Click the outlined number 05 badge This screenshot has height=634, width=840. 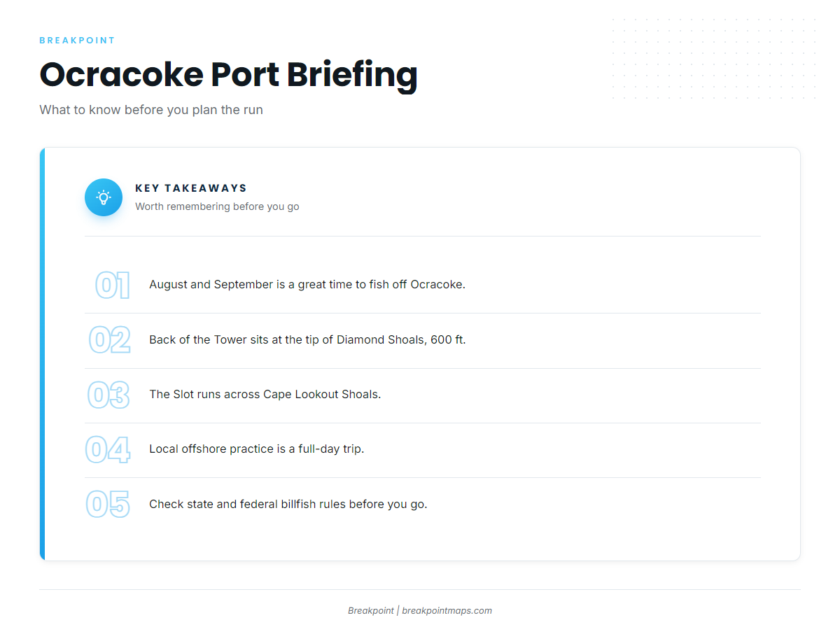[108, 504]
